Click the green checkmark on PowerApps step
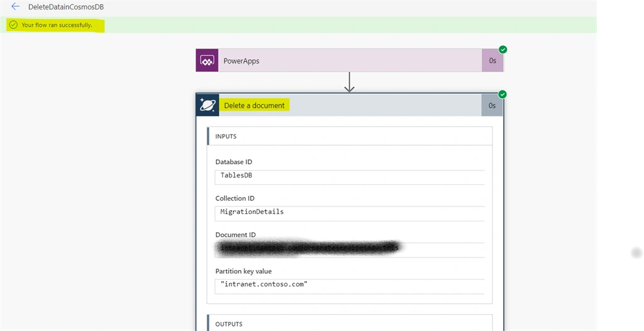644x331 pixels. pyautogui.click(x=502, y=50)
